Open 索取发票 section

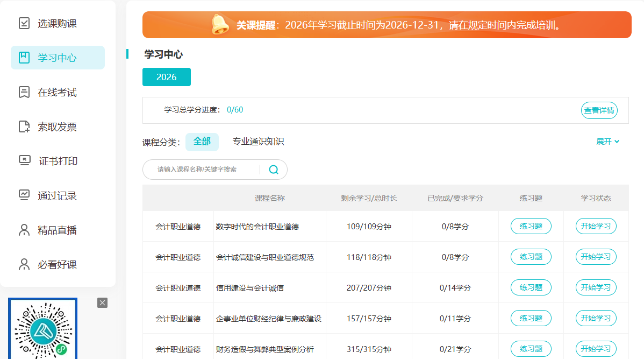pos(58,127)
